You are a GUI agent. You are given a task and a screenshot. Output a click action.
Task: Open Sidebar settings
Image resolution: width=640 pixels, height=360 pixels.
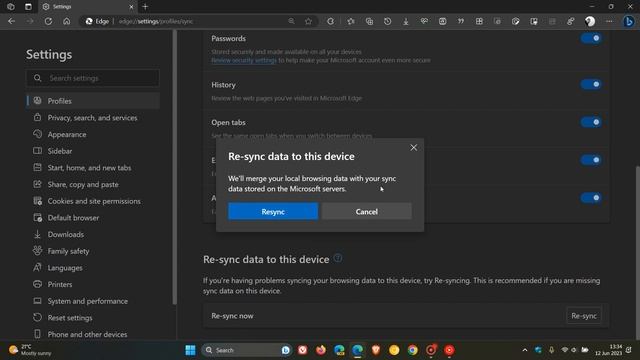click(x=93, y=151)
